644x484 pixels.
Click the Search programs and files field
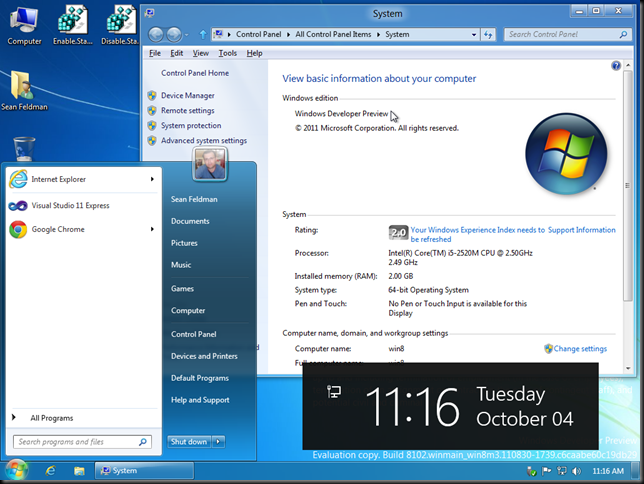83,442
